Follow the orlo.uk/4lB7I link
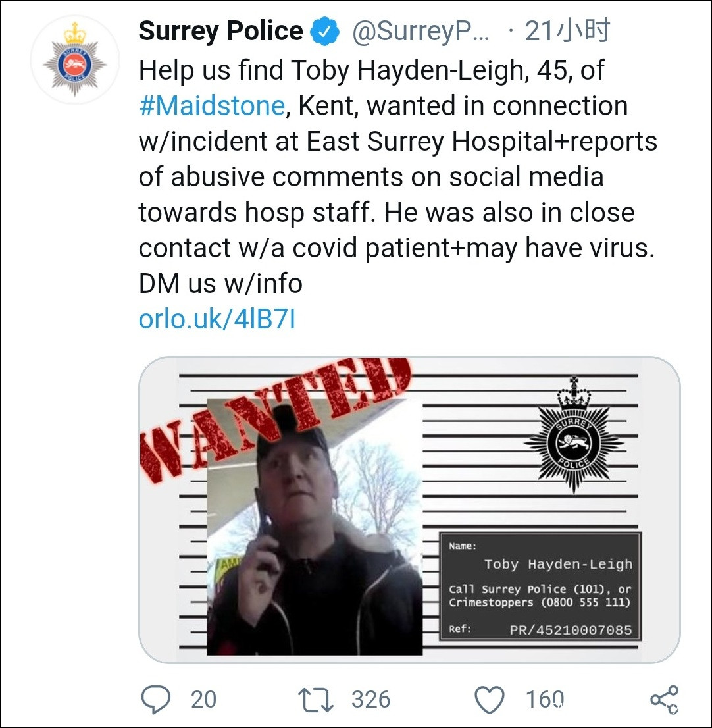Image resolution: width=712 pixels, height=728 pixels. pyautogui.click(x=216, y=319)
